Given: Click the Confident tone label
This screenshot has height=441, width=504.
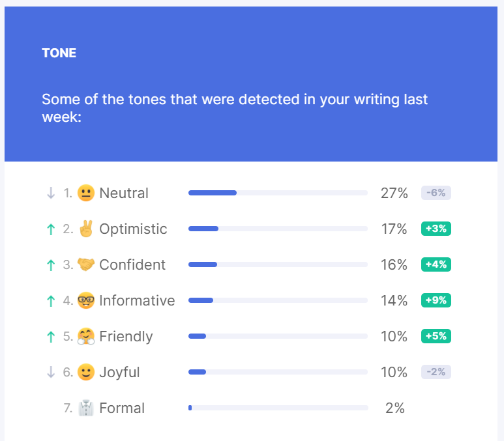Looking at the screenshot, I should [132, 264].
